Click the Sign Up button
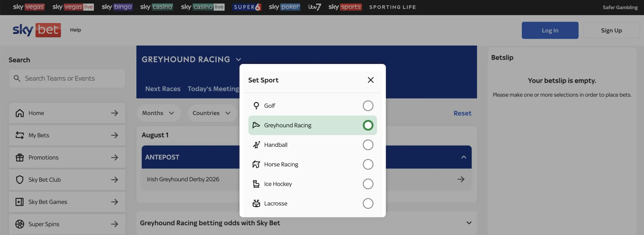The width and height of the screenshot is (644, 235). [x=611, y=30]
